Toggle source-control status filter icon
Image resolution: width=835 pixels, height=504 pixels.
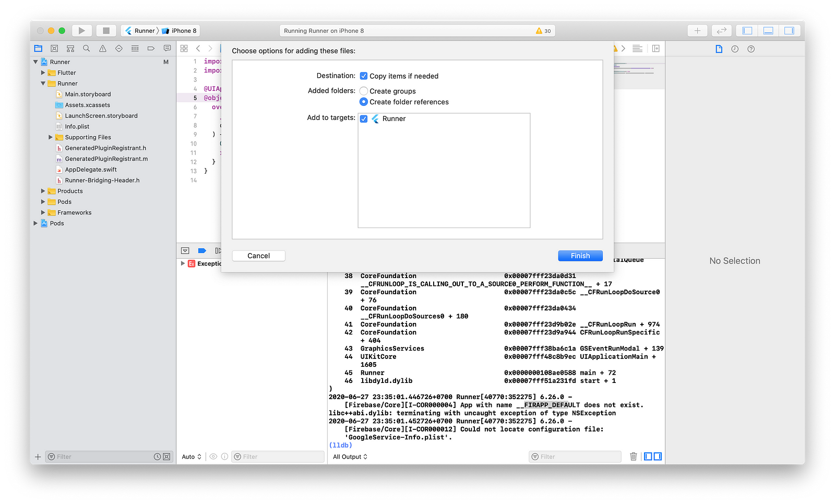click(166, 457)
